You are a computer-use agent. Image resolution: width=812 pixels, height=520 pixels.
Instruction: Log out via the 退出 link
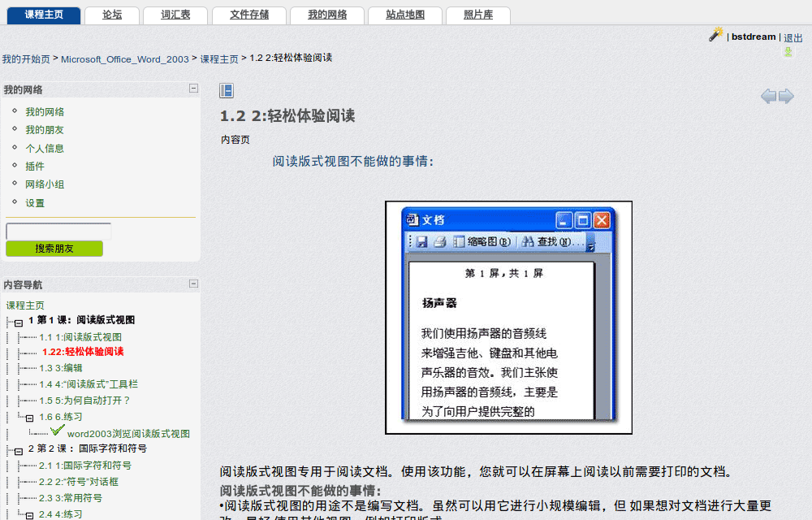[792, 37]
